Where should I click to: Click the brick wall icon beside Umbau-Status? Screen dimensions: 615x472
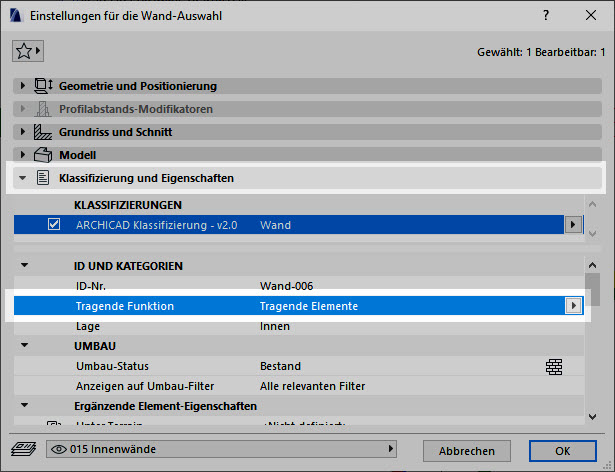(554, 366)
